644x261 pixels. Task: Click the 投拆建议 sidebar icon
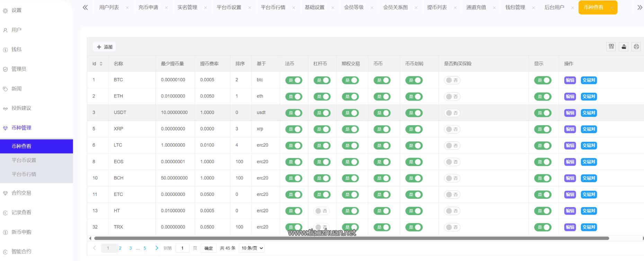(x=5, y=109)
